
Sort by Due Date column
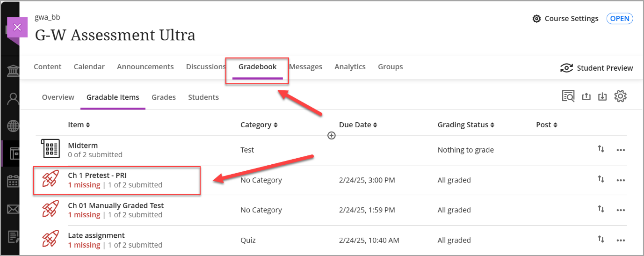[358, 125]
